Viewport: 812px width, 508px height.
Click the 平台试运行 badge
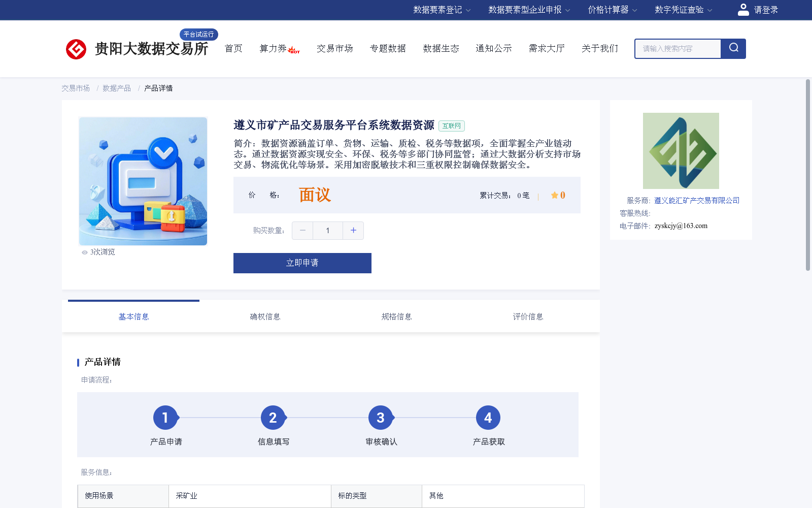click(x=199, y=35)
